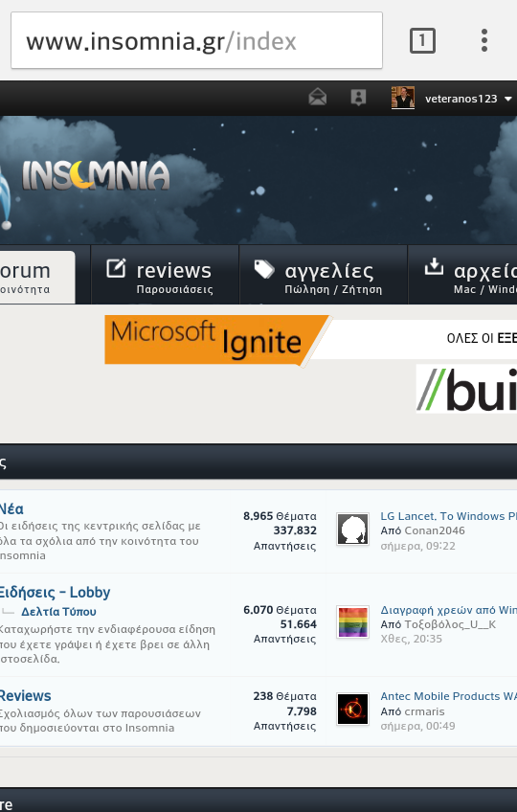Switch to the forum tab

[37, 277]
